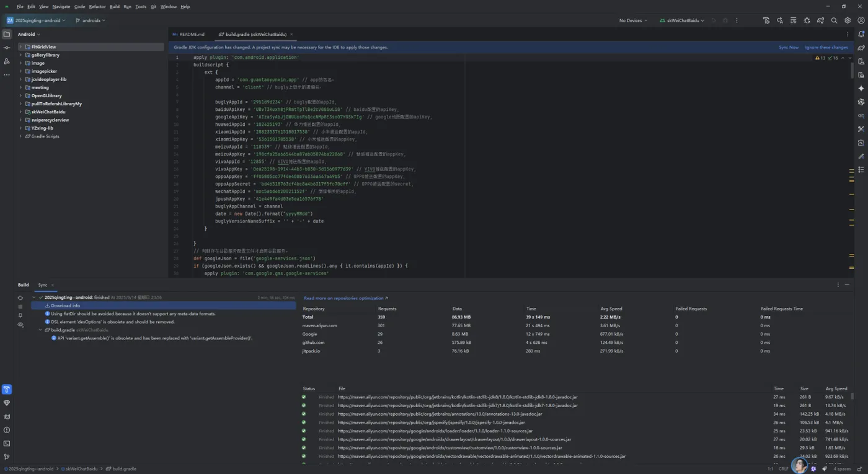
Task: Open the No Devices selector dropdown
Action: click(x=633, y=20)
